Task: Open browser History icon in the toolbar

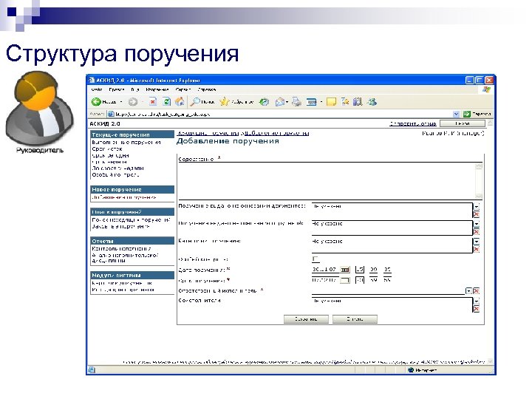Action: click(x=264, y=101)
